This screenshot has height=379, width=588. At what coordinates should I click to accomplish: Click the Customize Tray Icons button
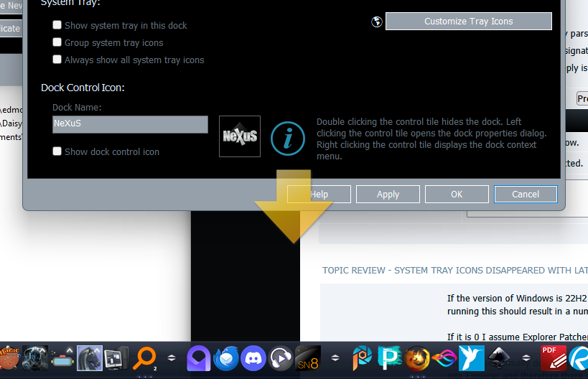[468, 22]
